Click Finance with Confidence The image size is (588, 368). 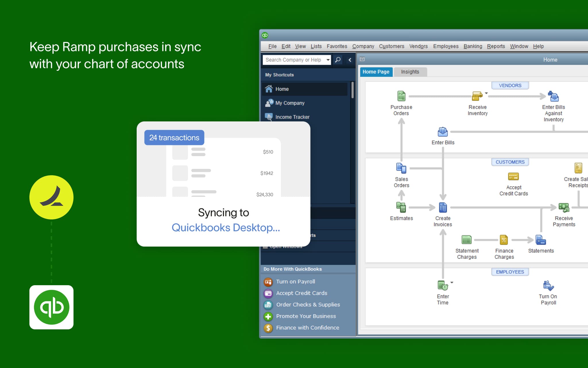coord(307,327)
